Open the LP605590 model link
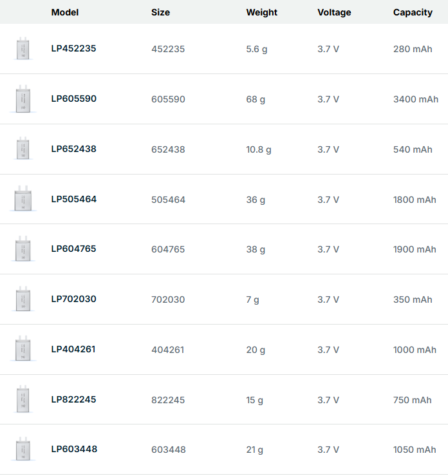This screenshot has width=448, height=476. click(x=73, y=99)
